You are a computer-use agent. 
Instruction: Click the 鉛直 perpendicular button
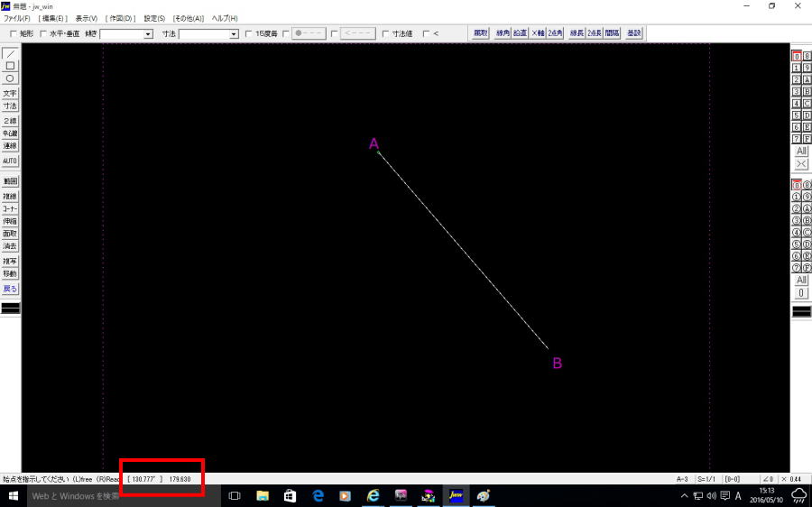[x=520, y=33]
